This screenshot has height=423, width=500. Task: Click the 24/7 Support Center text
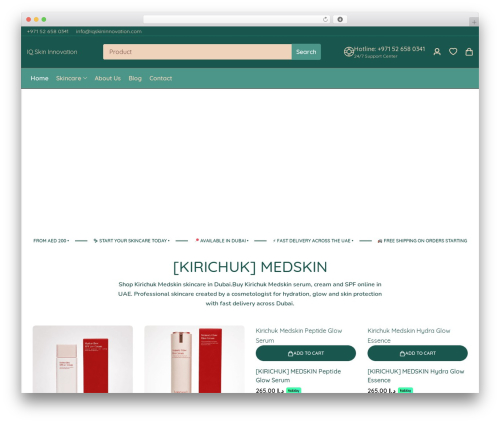point(376,56)
